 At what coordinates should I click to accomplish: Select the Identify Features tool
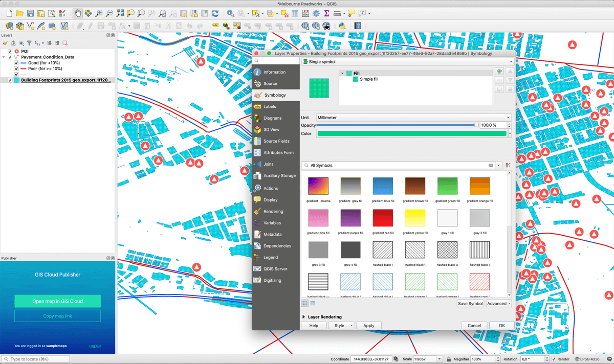point(230,13)
